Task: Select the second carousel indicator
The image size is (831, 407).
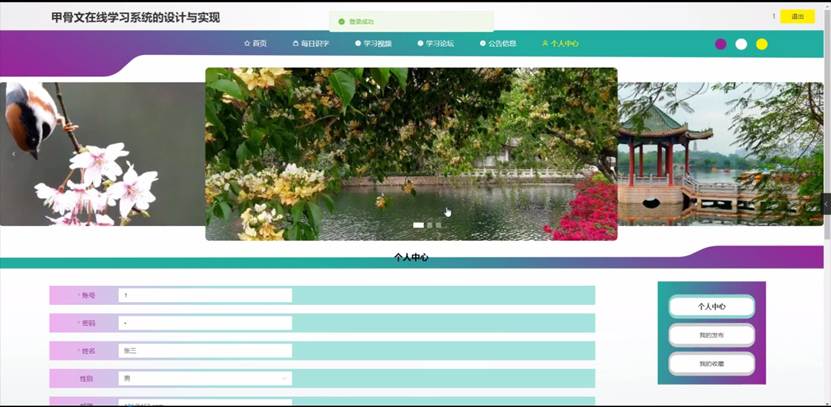Action: pos(430,225)
